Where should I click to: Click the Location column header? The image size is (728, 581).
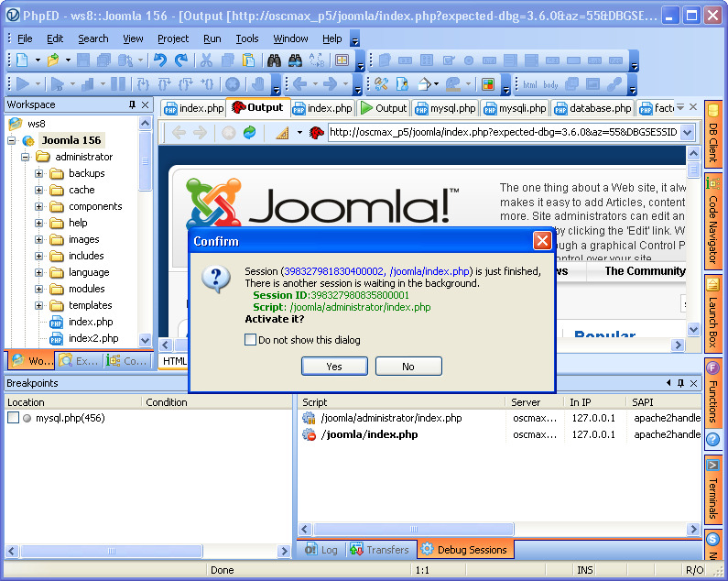pos(73,402)
